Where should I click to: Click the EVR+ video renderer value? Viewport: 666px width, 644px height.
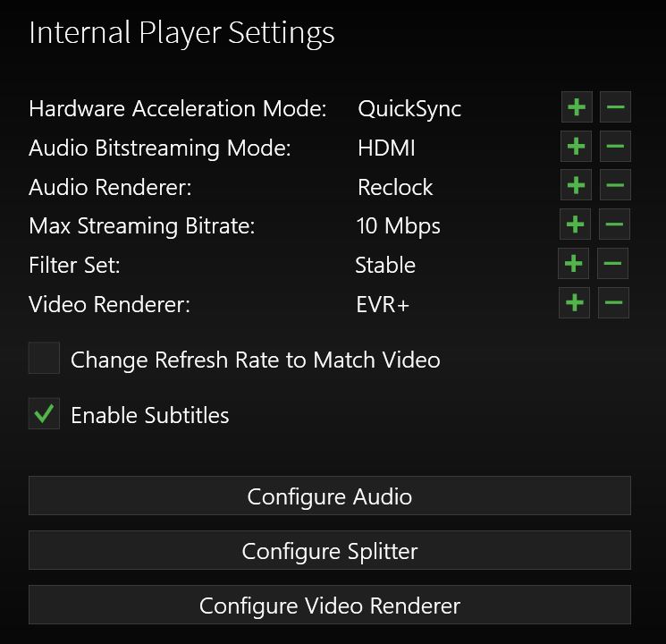coord(383,304)
